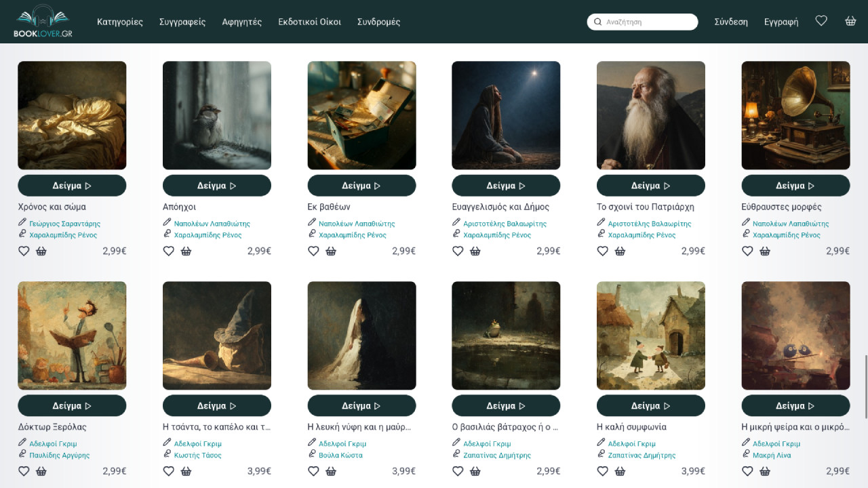Open the Συνδρομές menu item
Viewport: 868px width, 488px height.
pos(378,22)
